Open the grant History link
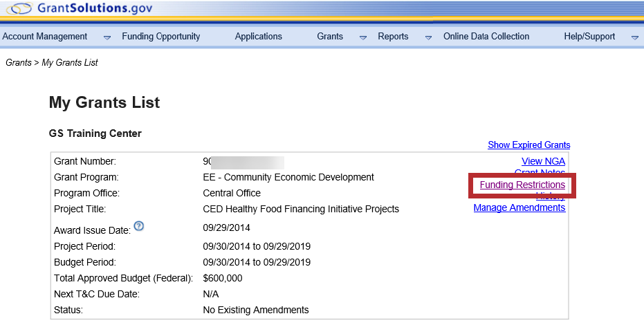 551,198
